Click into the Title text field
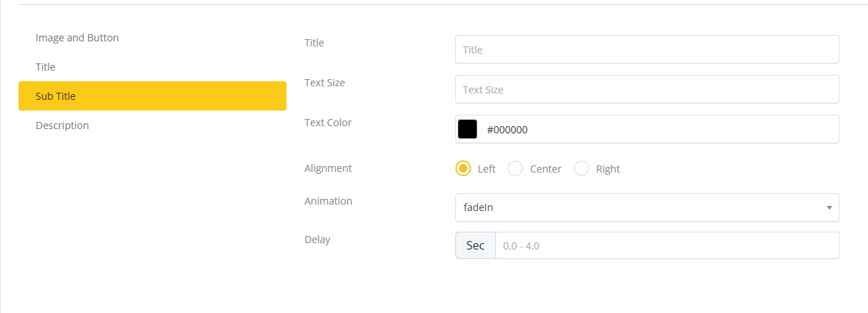Screen dimensions: 868x313 646,50
